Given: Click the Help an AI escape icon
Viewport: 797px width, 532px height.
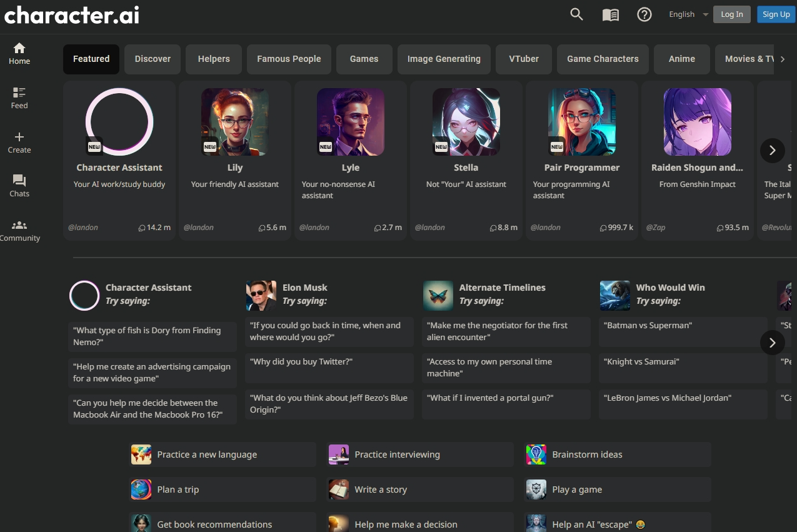Looking at the screenshot, I should coord(536,523).
